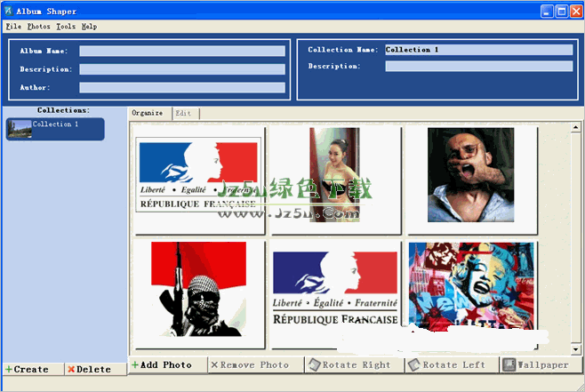Minimize the Album Shaper window
The image size is (585, 392).
pos(547,12)
